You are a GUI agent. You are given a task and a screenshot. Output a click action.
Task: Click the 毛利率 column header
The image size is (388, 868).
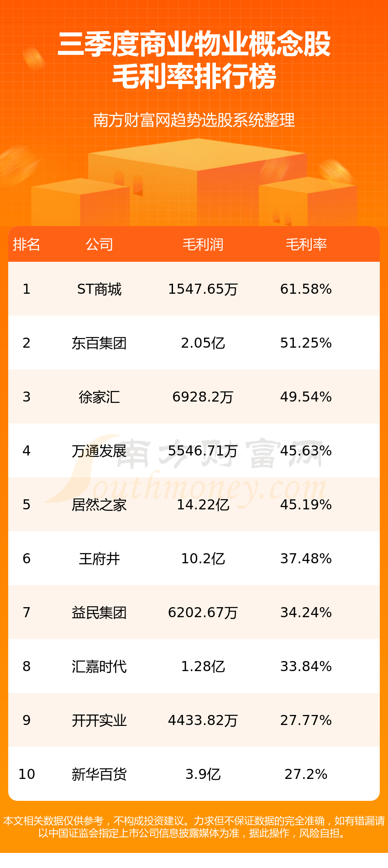coord(306,244)
